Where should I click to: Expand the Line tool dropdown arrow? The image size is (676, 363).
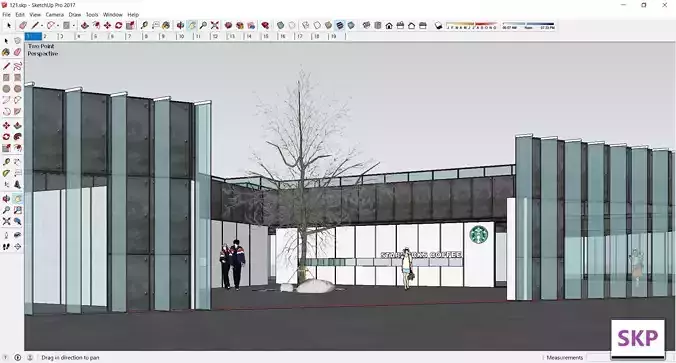[42, 25]
